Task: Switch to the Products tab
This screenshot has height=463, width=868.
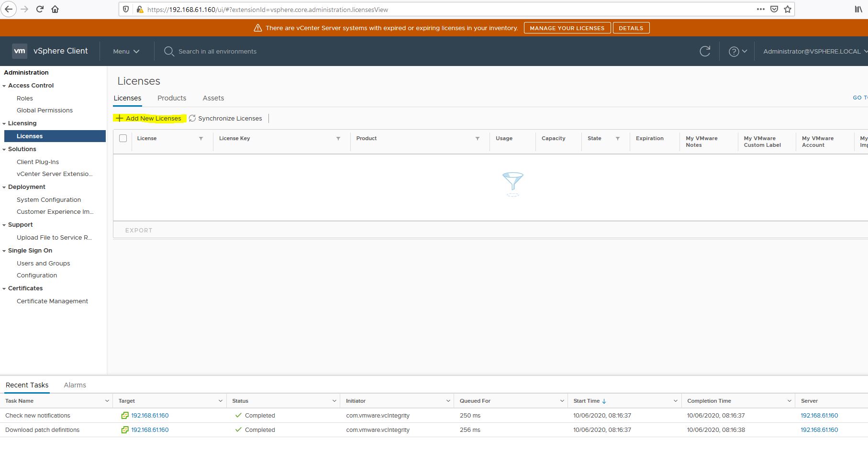Action: (172, 98)
